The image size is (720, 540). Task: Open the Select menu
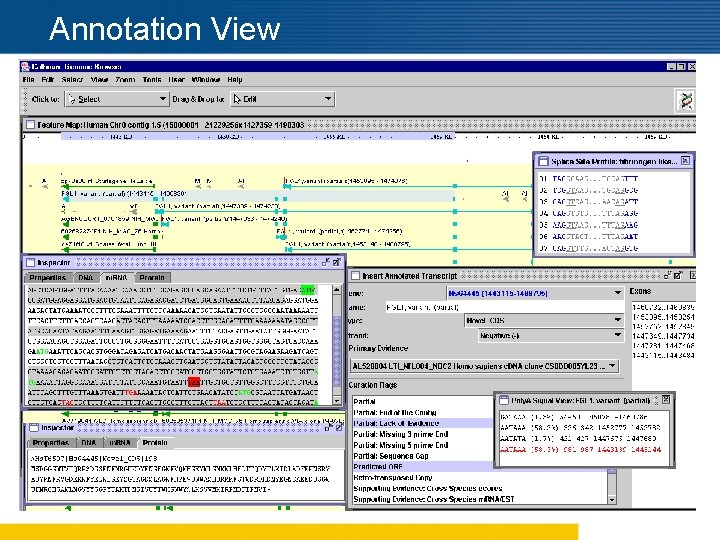tap(72, 79)
